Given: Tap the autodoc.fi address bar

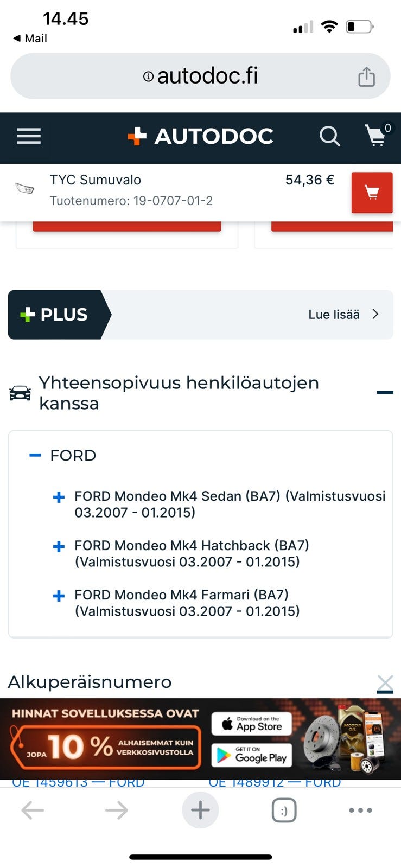Looking at the screenshot, I should point(200,76).
